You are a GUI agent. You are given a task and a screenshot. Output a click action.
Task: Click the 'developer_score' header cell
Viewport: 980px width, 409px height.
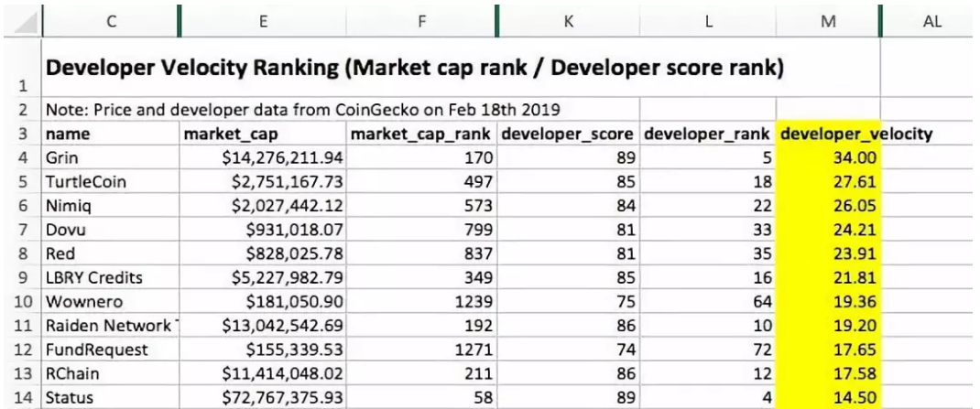pyautogui.click(x=569, y=134)
